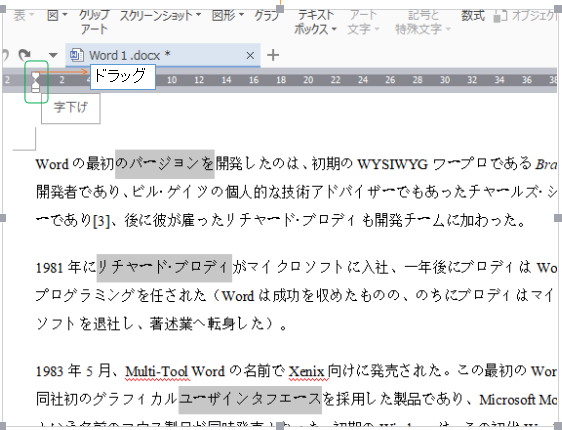Click the オブジェクト insert icon
Viewport: 562px width, 430px height.
[x=500, y=16]
